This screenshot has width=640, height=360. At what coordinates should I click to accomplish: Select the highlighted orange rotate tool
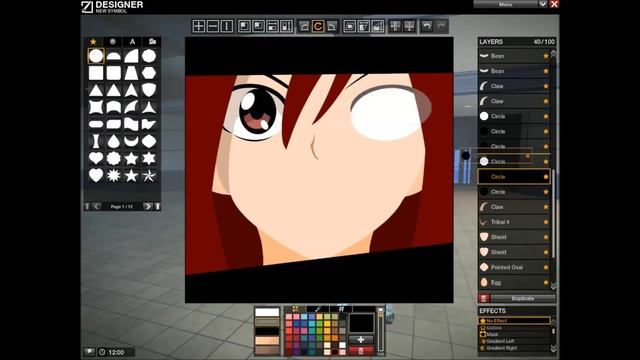tap(318, 26)
